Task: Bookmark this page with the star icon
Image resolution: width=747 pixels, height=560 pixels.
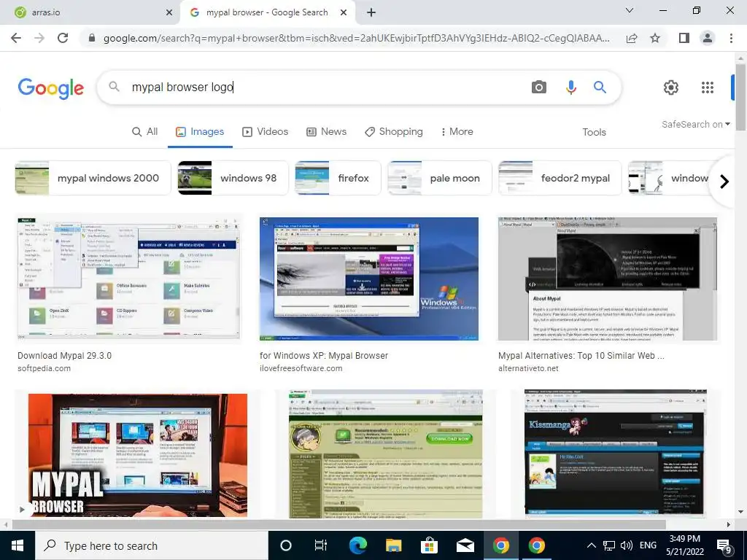Action: [655, 38]
